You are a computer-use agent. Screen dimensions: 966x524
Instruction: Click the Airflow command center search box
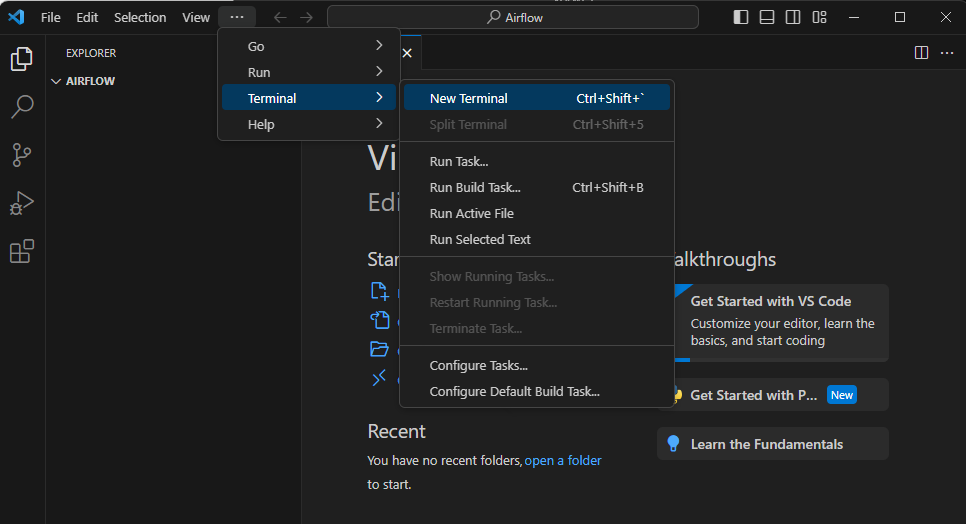coord(513,17)
